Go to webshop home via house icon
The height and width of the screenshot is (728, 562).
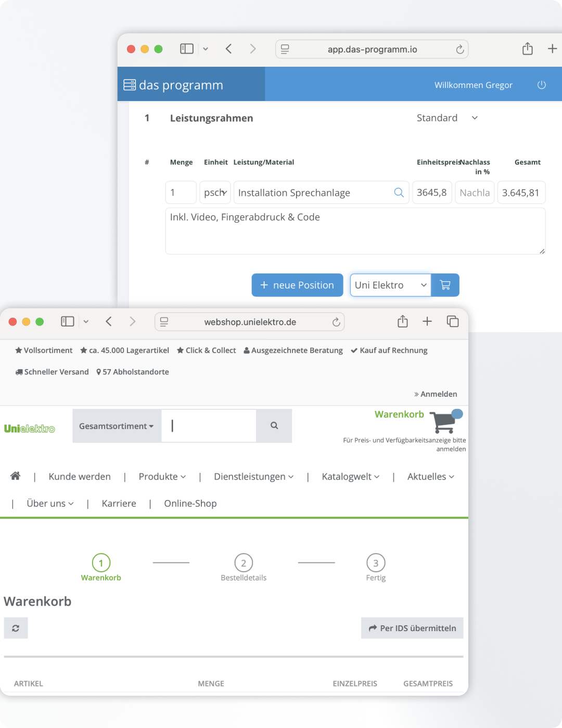[16, 476]
